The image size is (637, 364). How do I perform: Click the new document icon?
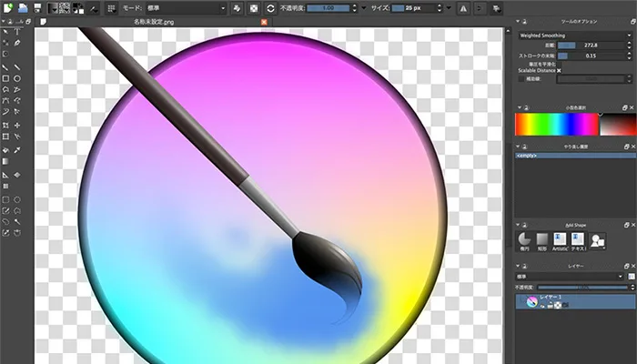pos(8,7)
